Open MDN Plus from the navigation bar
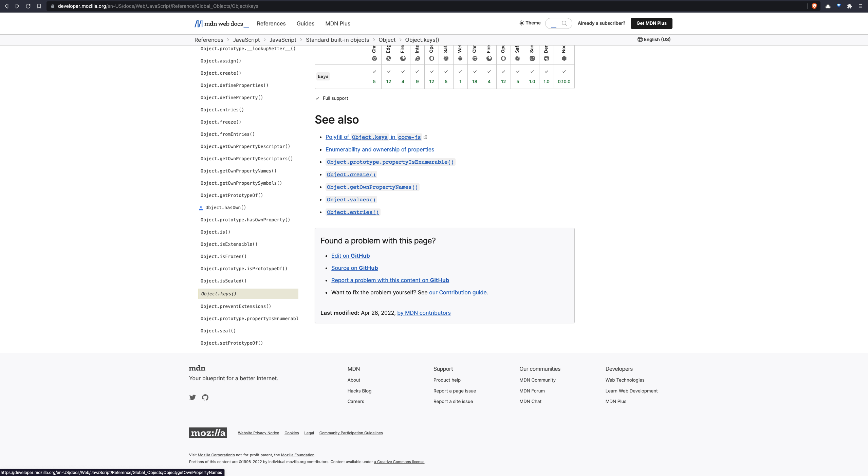This screenshot has height=476, width=868. [x=337, y=23]
